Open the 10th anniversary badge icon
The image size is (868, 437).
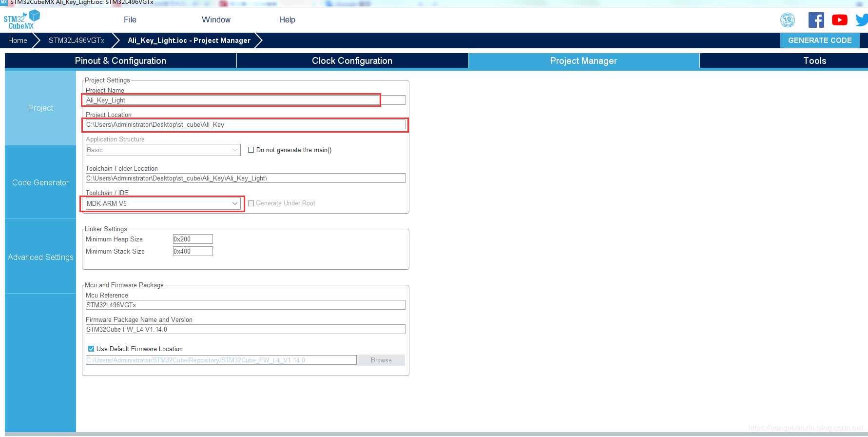(x=788, y=20)
